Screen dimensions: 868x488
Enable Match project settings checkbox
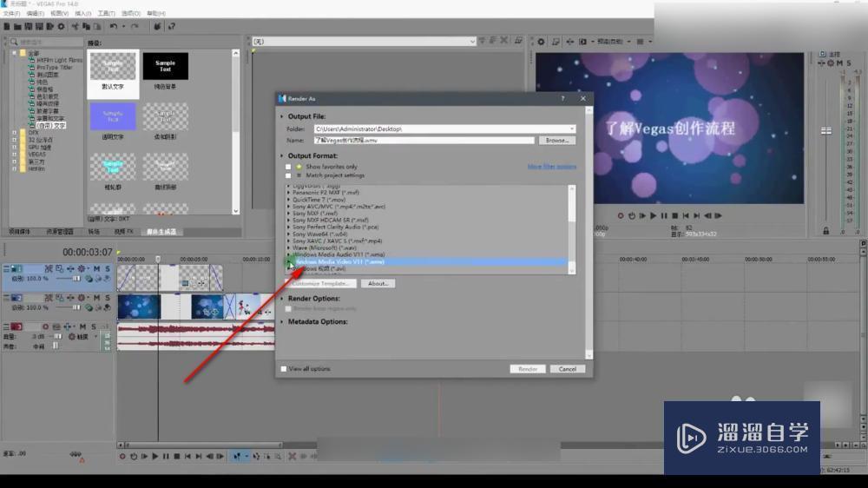[x=288, y=175]
